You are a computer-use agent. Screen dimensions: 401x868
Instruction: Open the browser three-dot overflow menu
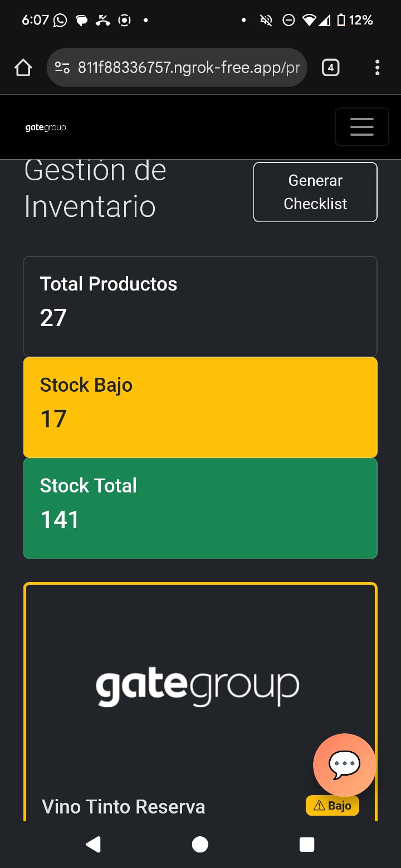click(377, 68)
